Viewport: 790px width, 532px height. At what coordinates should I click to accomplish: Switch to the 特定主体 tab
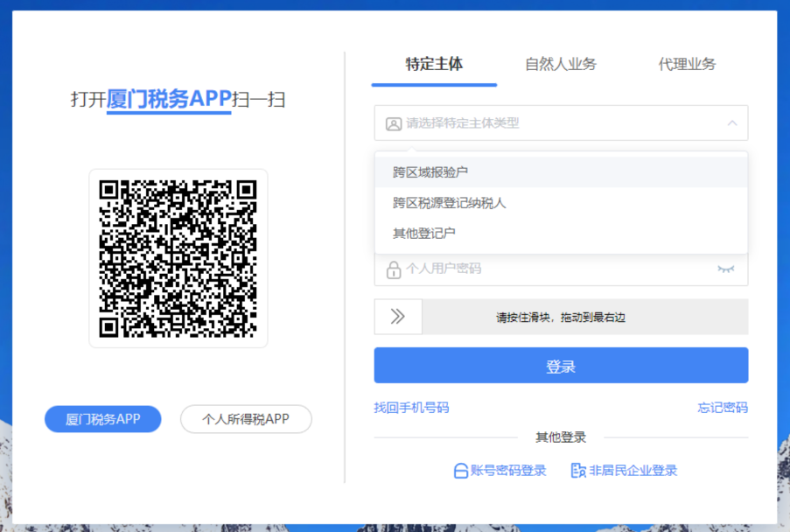tap(434, 64)
